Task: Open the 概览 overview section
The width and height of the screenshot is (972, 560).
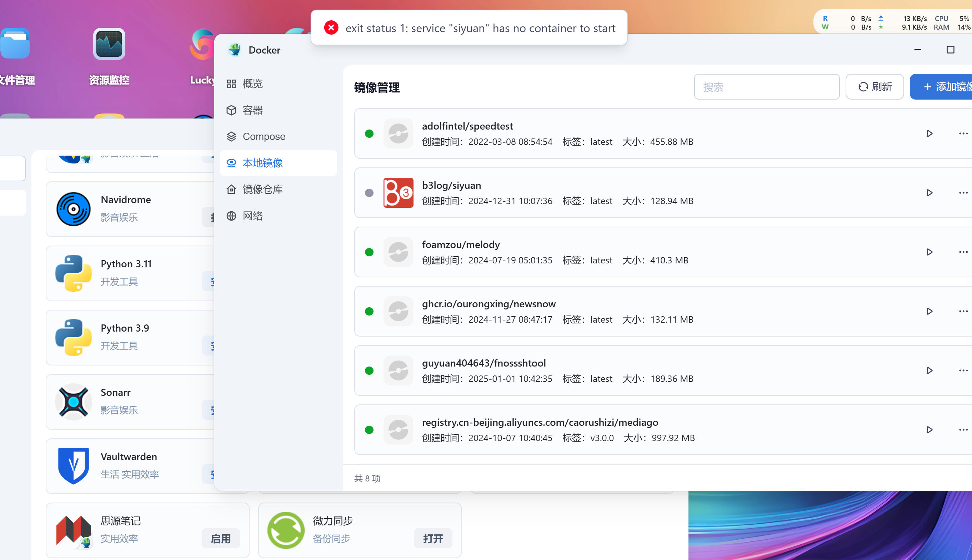Action: pos(278,84)
